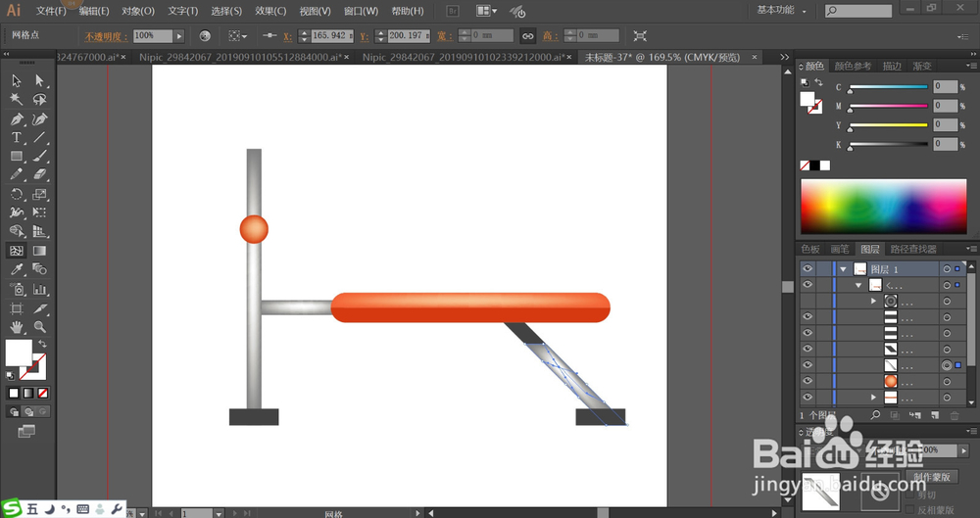The height and width of the screenshot is (518, 980).
Task: Select the Eyedropper tool
Action: pyautogui.click(x=17, y=269)
